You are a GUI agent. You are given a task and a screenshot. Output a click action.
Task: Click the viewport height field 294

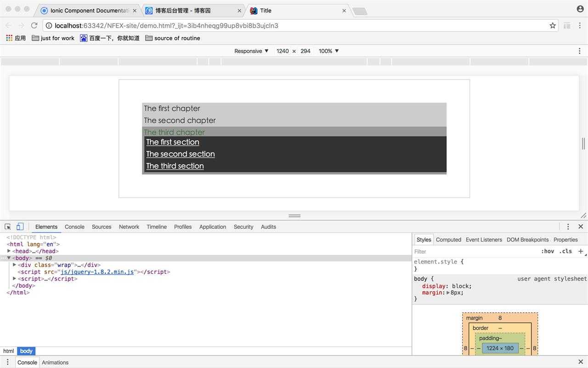pos(305,51)
